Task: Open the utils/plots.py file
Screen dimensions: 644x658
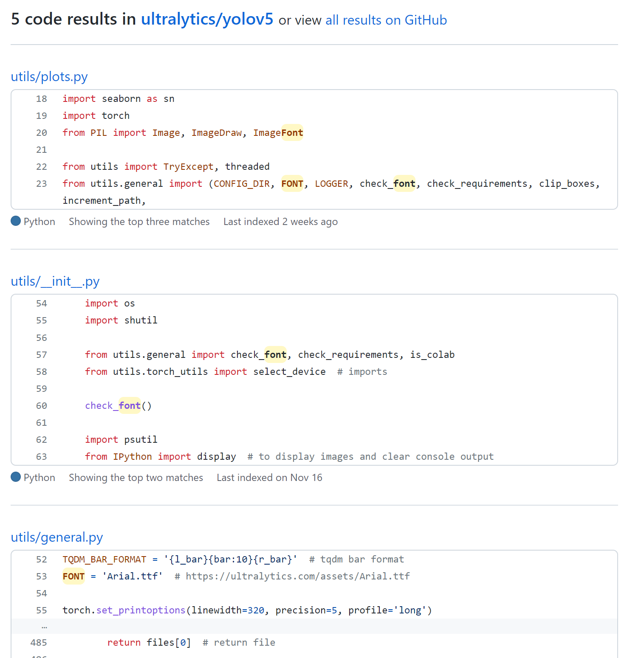Action: pos(49,77)
